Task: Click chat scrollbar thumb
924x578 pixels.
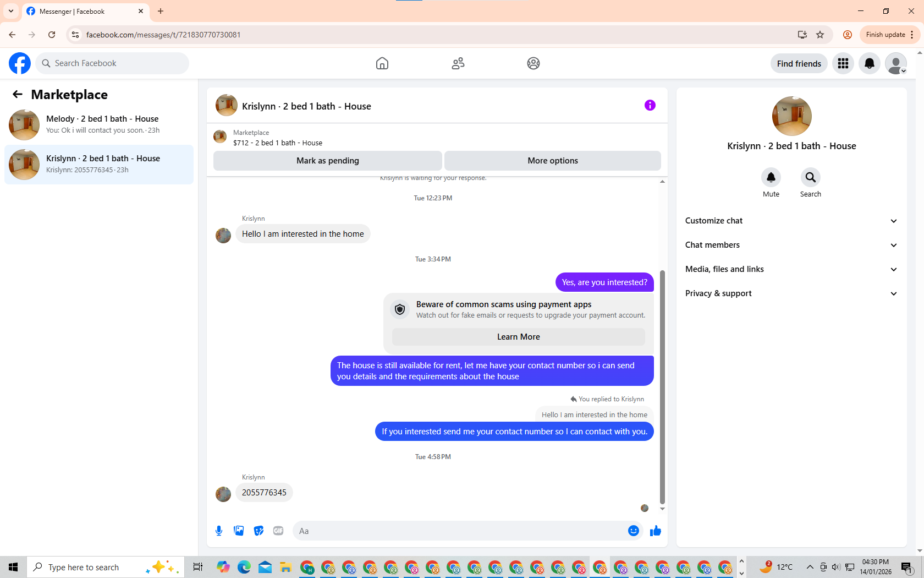Action: point(662,386)
